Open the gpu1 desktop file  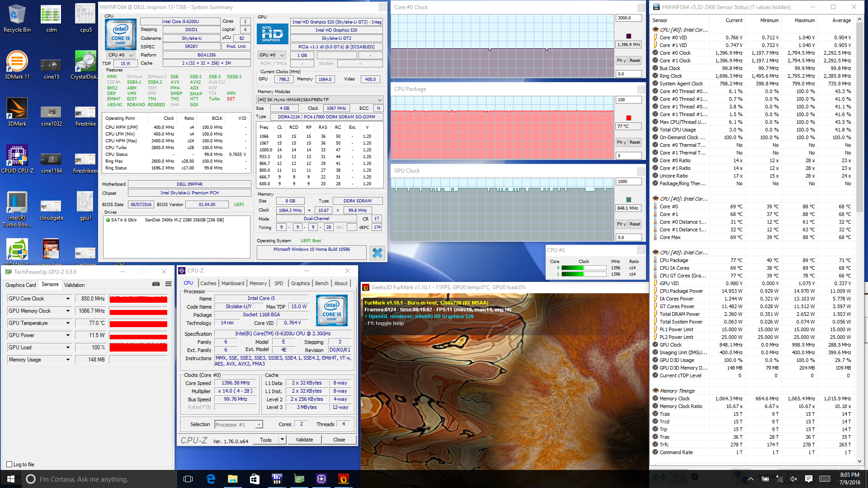tap(85, 206)
